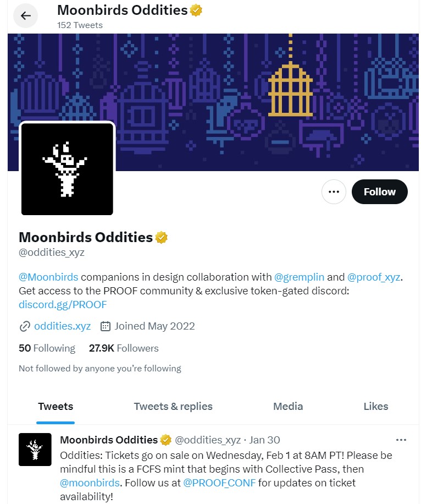Open the Media tab

pyautogui.click(x=288, y=406)
